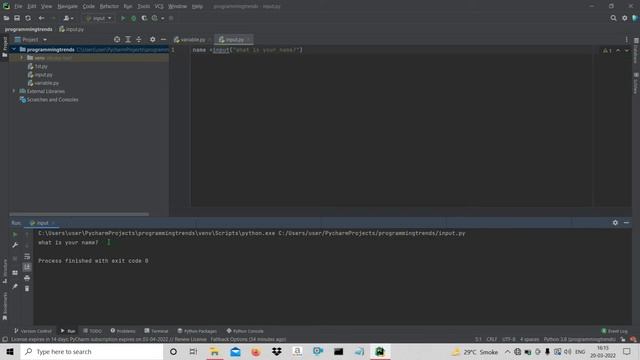Run with coverage icon in toolbar

pyautogui.click(x=144, y=18)
